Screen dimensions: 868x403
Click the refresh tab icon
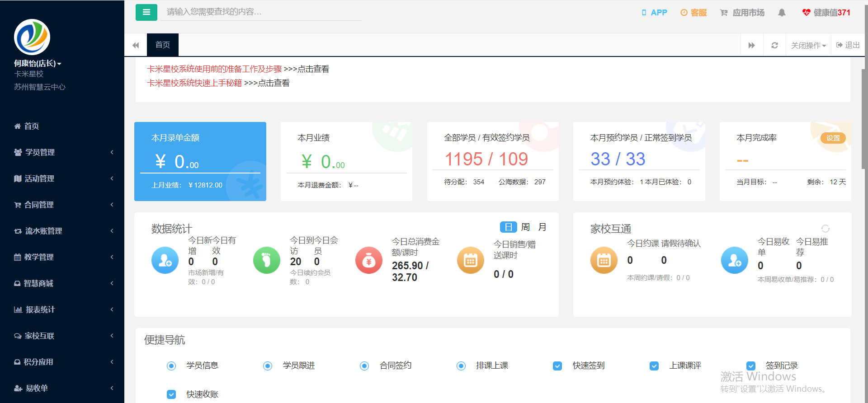pyautogui.click(x=774, y=45)
